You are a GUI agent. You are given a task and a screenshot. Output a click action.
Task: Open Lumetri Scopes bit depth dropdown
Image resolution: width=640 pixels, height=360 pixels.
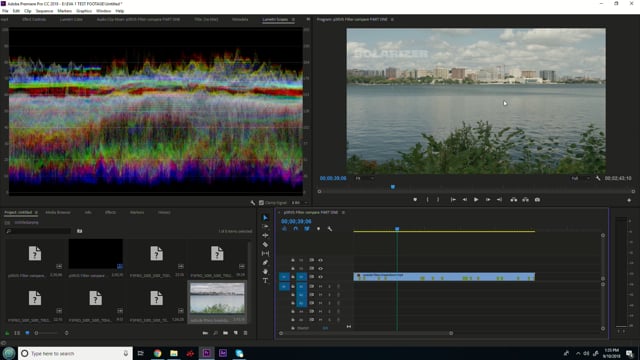300,202
